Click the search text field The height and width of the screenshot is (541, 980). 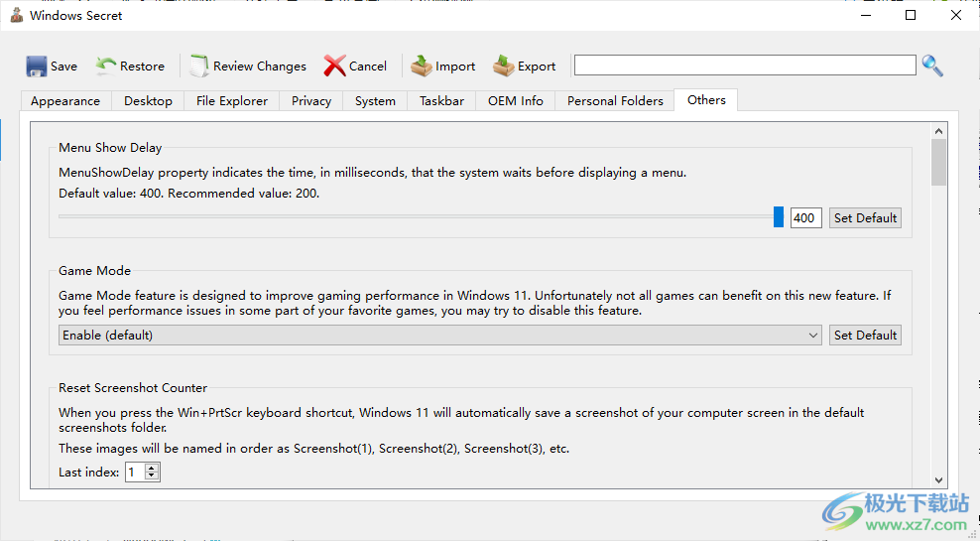[744, 66]
